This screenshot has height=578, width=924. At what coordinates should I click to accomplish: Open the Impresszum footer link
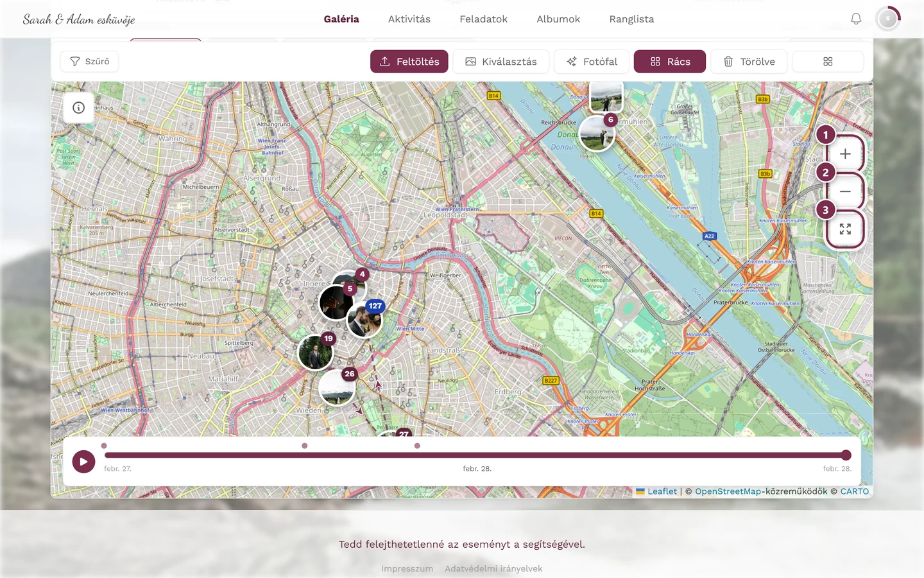(x=407, y=568)
